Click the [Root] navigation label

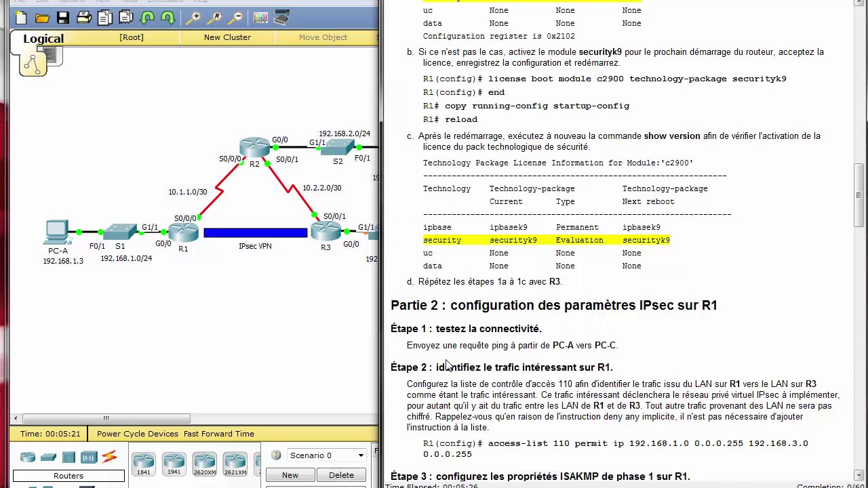pos(132,37)
